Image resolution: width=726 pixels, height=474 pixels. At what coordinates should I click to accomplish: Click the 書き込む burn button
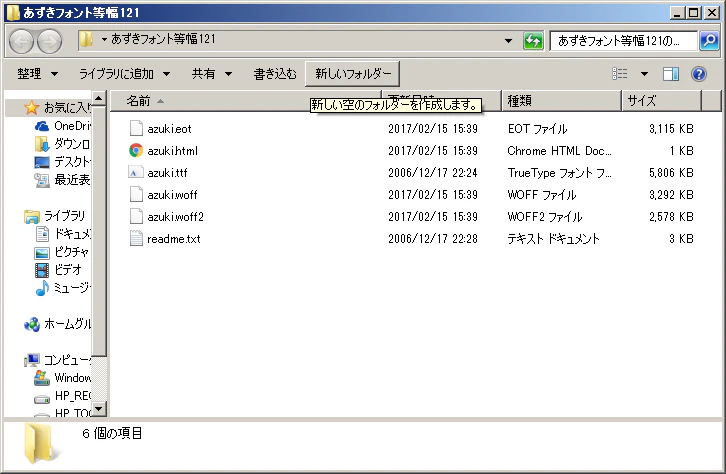click(x=275, y=74)
